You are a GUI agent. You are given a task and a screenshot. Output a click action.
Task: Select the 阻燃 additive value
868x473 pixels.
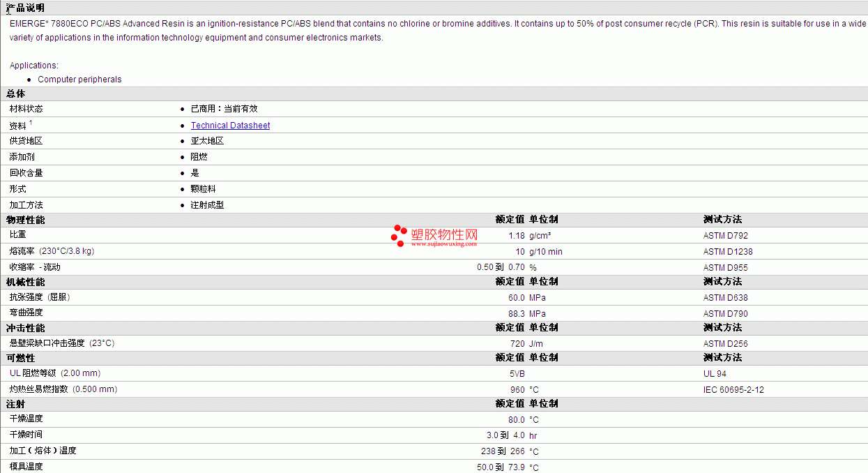point(199,157)
